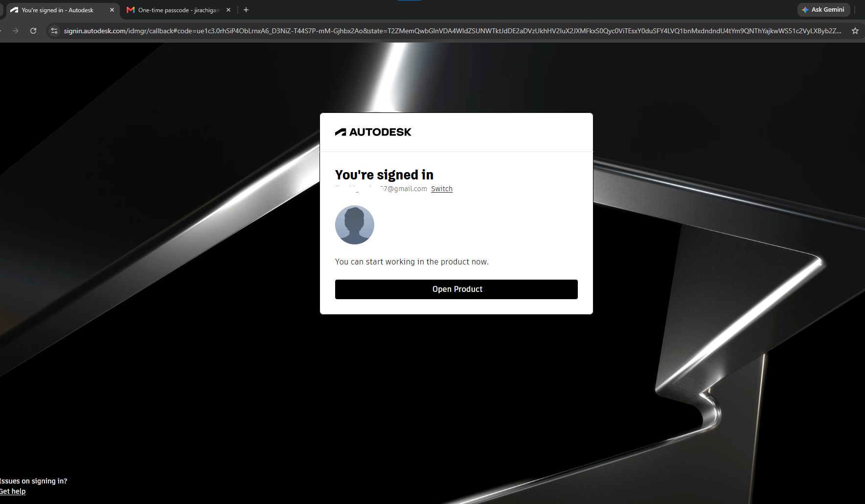Switch to the One-time passcode Gmail tab
This screenshot has width=865, height=504.
click(x=179, y=10)
